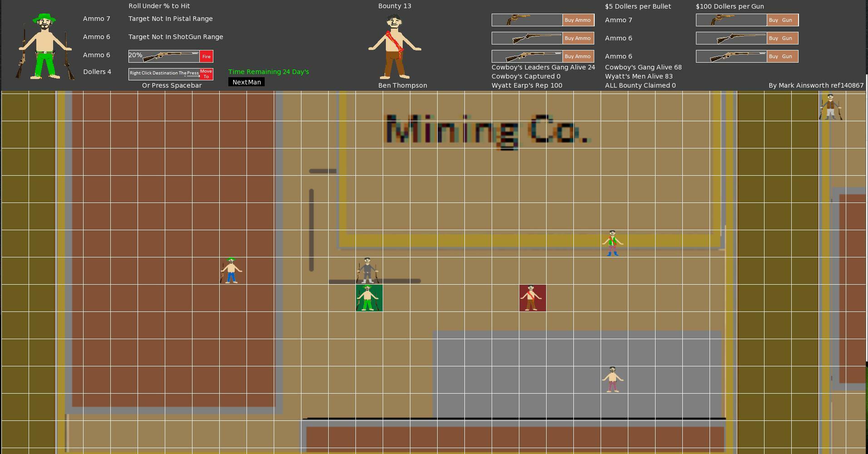This screenshot has height=454, width=868.
Task: Click the green-vested man below Mining Co. sign
Action: tap(612, 243)
